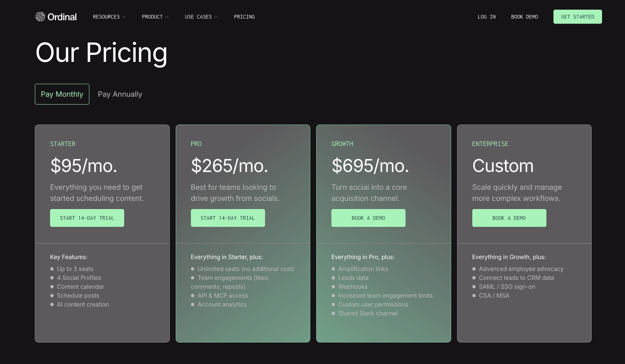Click the ENTERPRISE plan title
This screenshot has width=625, height=364.
point(490,144)
